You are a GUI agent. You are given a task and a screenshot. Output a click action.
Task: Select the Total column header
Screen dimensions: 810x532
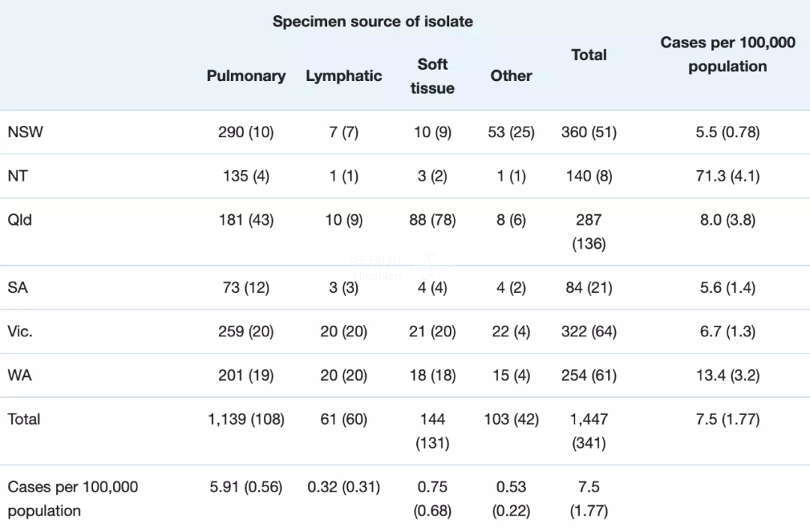589,55
